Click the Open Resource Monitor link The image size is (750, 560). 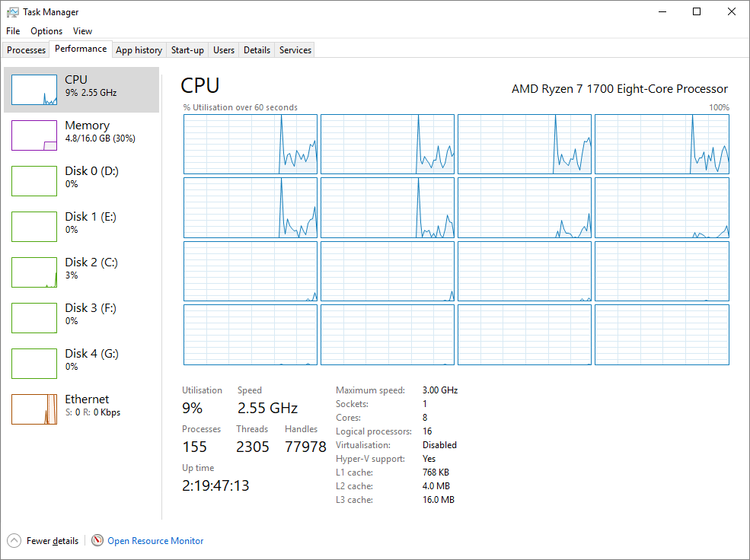[155, 541]
